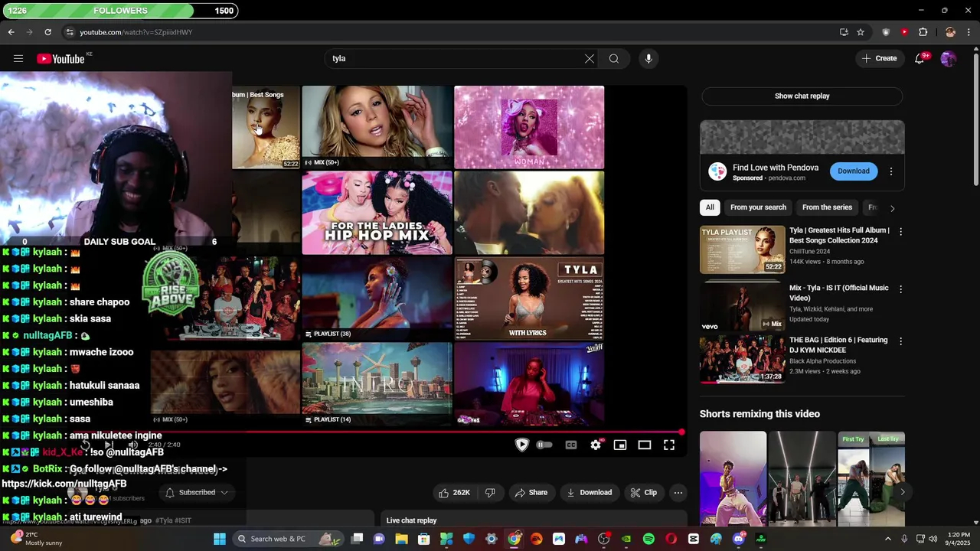The width and height of the screenshot is (980, 551).
Task: Like the video with 262K likes
Action: pyautogui.click(x=455, y=492)
